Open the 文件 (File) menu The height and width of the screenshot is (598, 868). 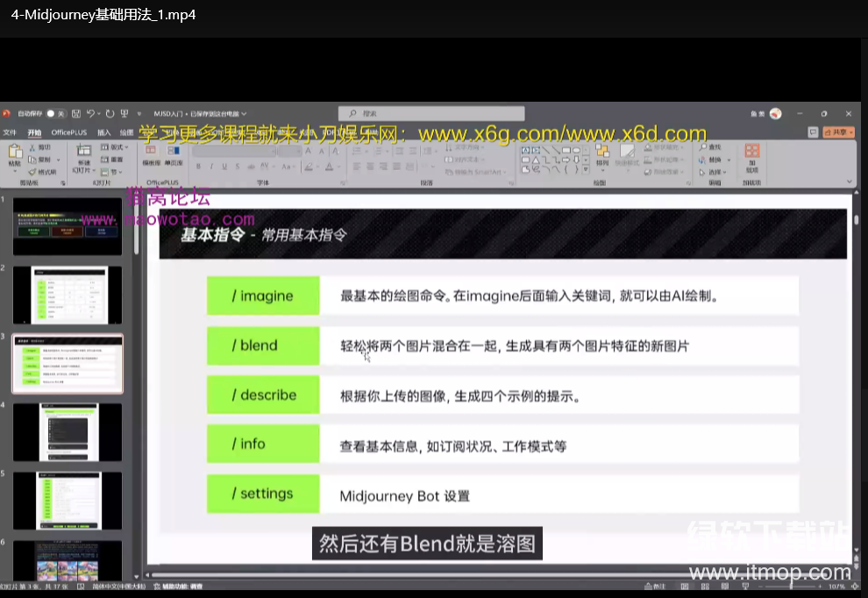point(10,133)
